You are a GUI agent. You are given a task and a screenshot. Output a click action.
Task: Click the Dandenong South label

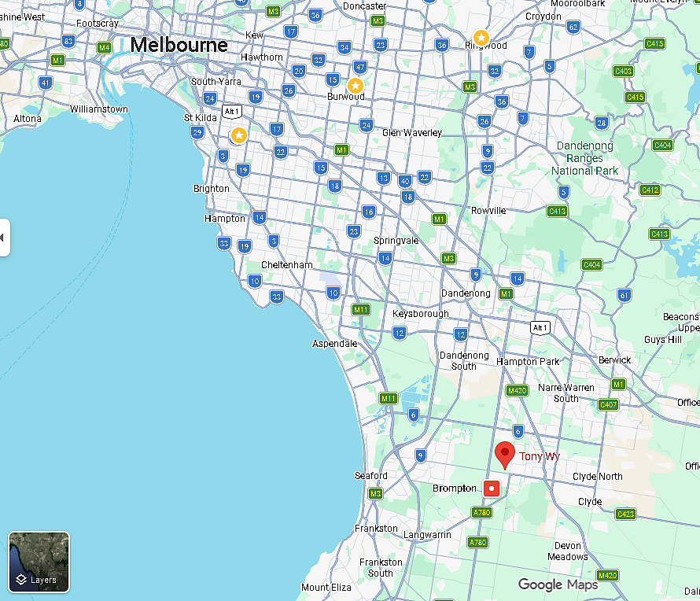point(464,361)
